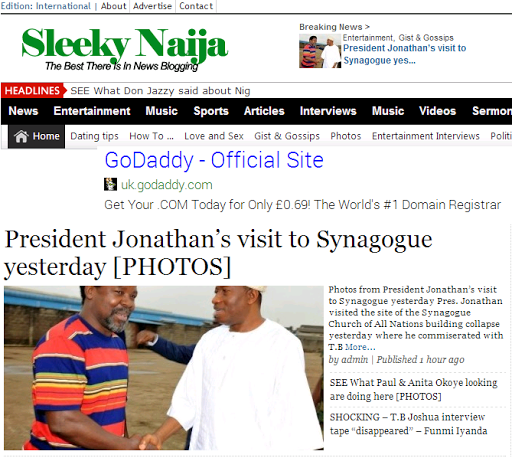Click the Contact link
The image size is (512, 458).
(196, 6)
